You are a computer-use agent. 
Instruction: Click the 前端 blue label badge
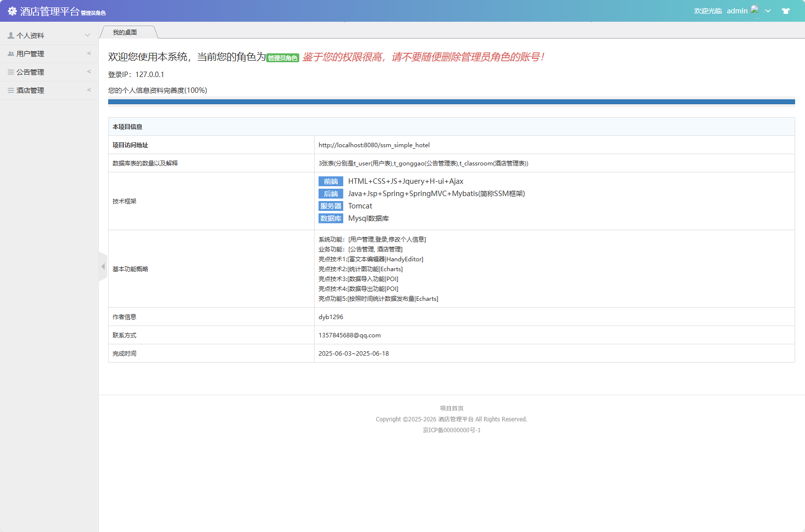(x=331, y=181)
